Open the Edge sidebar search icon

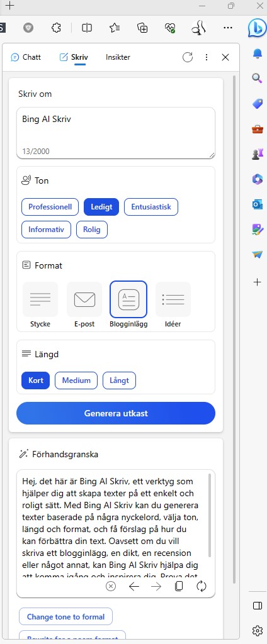(257, 78)
